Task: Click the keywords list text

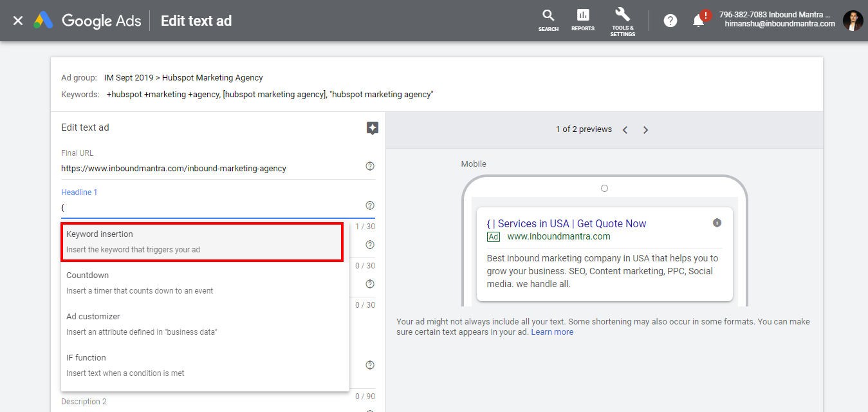Action: 270,95
